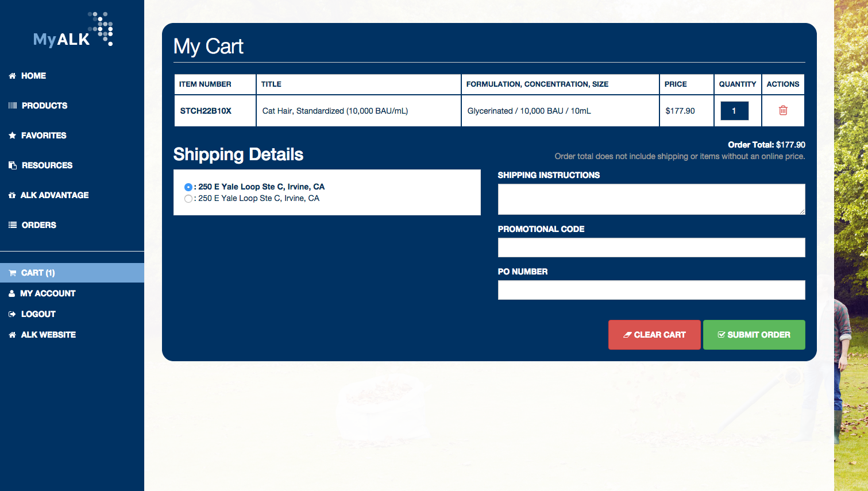Click the gift icon beside ALK ADVANTAGE
Screen dimensions: 868x491
pyautogui.click(x=12, y=195)
